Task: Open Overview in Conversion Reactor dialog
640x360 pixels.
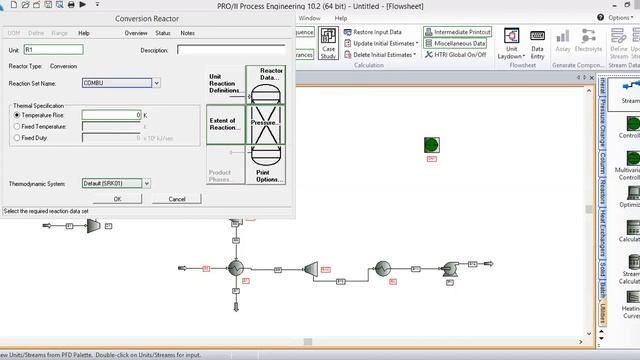Action: [136, 33]
